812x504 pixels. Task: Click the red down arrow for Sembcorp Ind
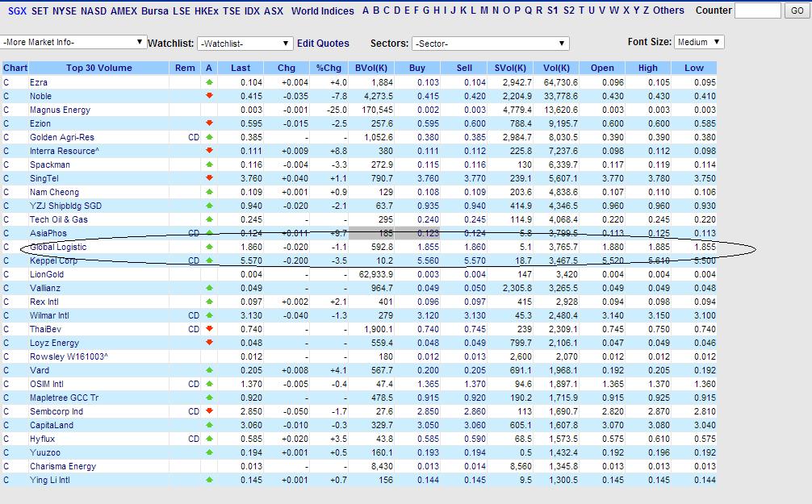point(209,410)
